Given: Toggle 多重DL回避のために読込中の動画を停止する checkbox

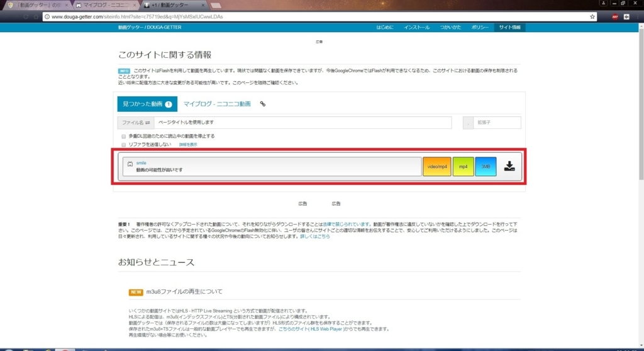Looking at the screenshot, I should 123,136.
